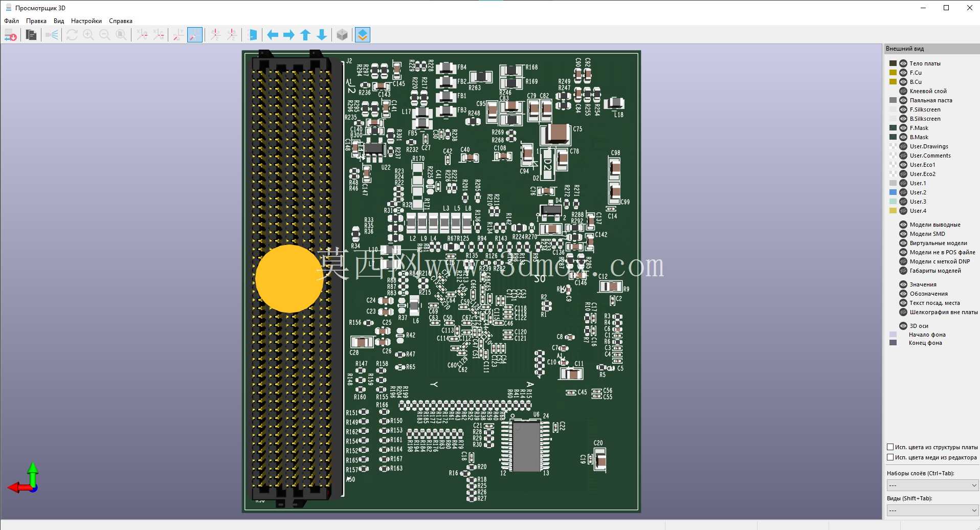Show Габариты моделей bounding boxes
Viewport: 980px width, 530px height.
point(903,271)
